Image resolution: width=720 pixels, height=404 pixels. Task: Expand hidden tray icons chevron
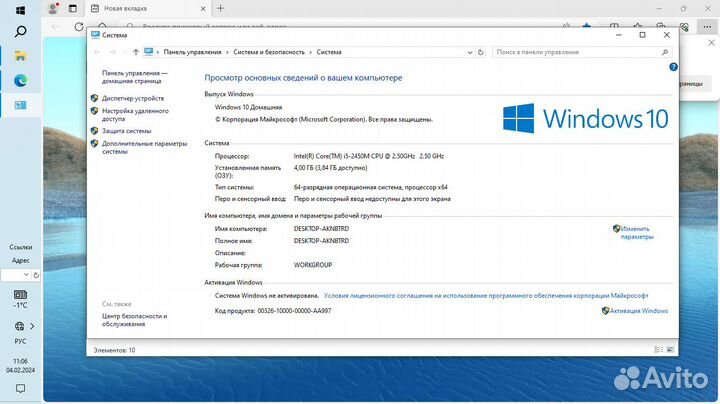(x=32, y=326)
